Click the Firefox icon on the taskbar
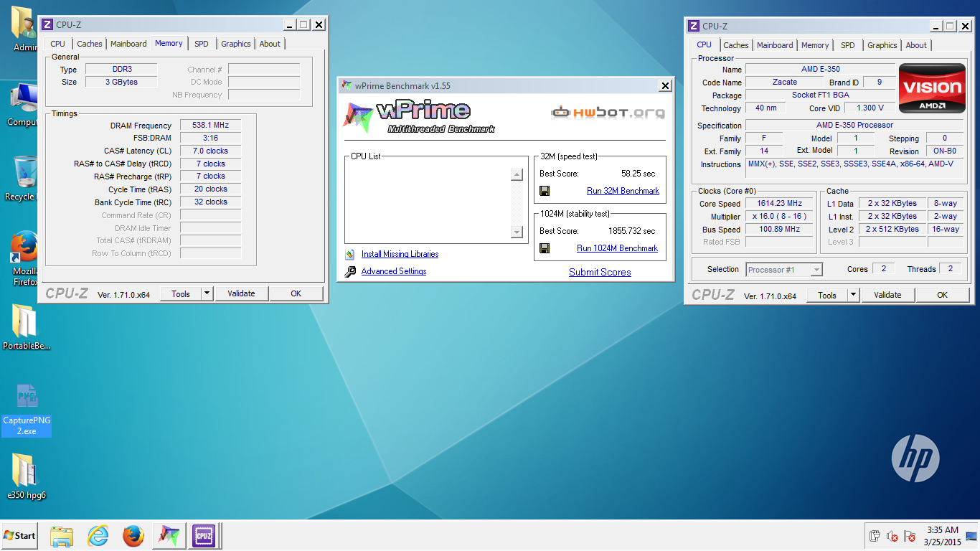The image size is (980, 551). point(133,536)
